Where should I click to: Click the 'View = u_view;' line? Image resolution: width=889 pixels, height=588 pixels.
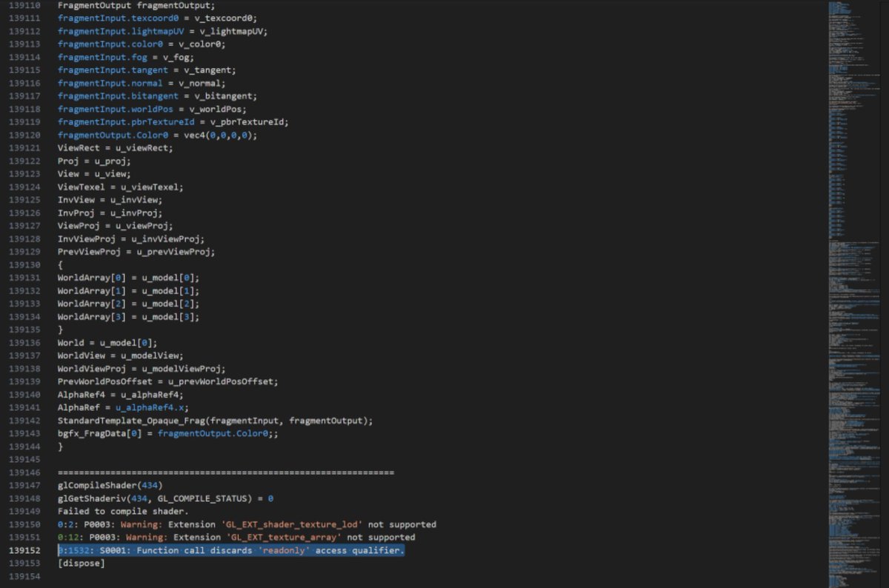coord(94,173)
